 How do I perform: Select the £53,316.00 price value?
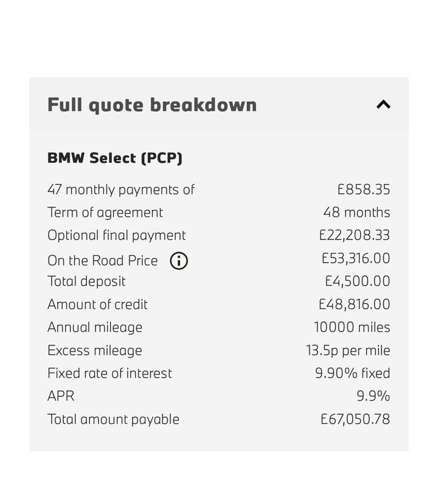click(x=356, y=258)
